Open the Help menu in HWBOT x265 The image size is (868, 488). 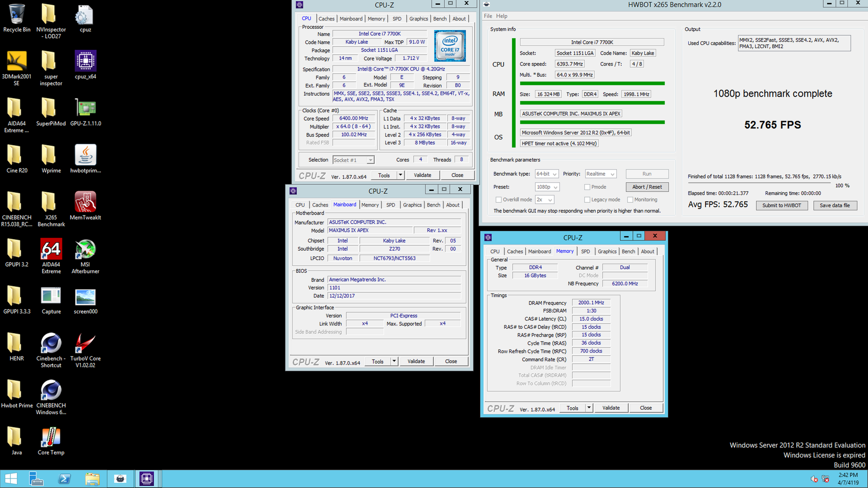(502, 16)
